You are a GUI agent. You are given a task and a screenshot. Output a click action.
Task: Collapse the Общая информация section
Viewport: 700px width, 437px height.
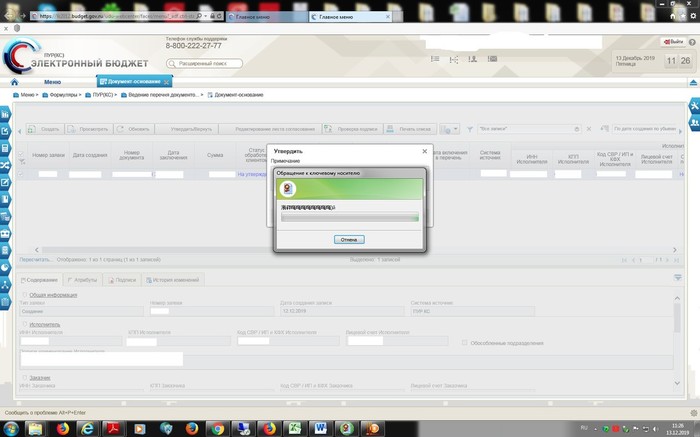point(24,296)
